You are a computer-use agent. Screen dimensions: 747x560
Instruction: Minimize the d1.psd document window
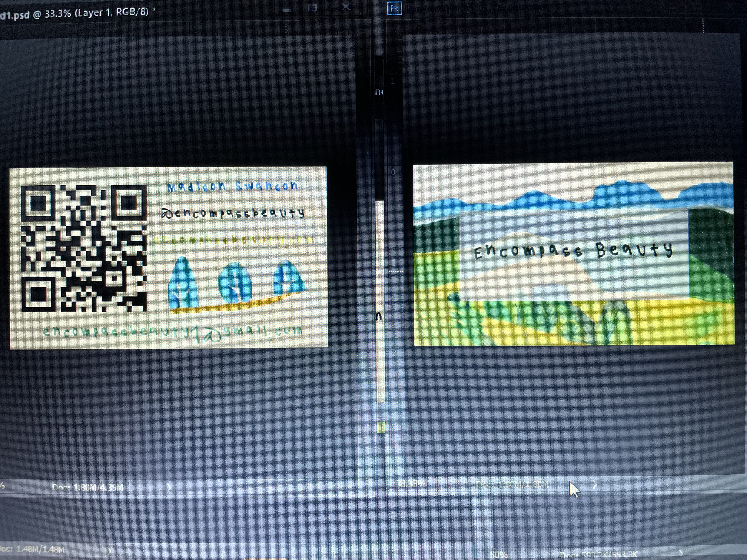tap(287, 9)
